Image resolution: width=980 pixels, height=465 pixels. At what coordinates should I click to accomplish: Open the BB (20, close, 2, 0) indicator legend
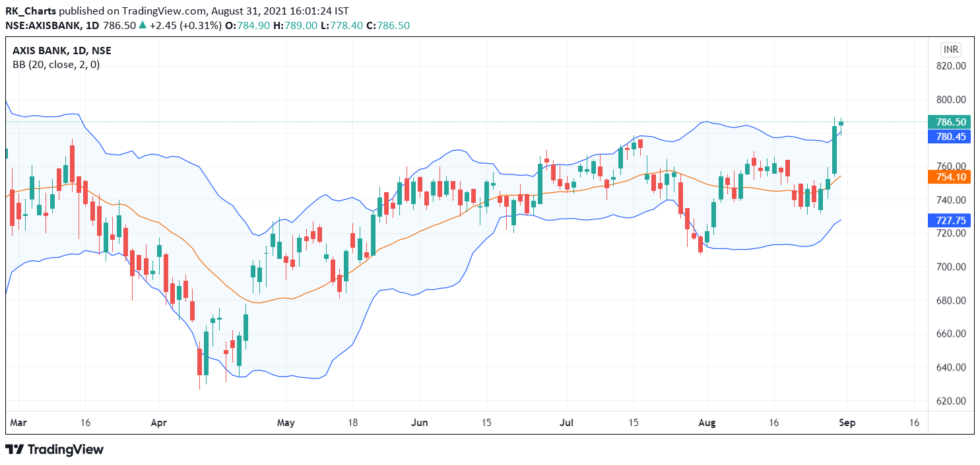(x=56, y=65)
